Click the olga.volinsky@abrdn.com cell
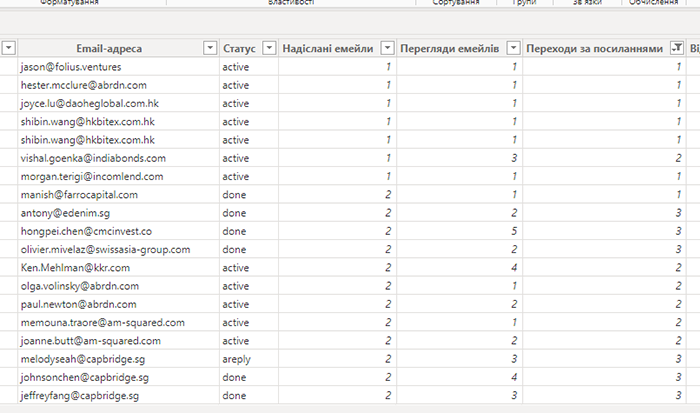This screenshot has height=413, width=700. coord(118,286)
